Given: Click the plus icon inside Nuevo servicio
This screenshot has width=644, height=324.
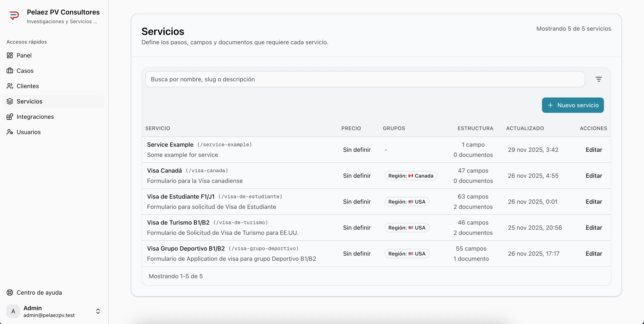Looking at the screenshot, I should pyautogui.click(x=551, y=105).
